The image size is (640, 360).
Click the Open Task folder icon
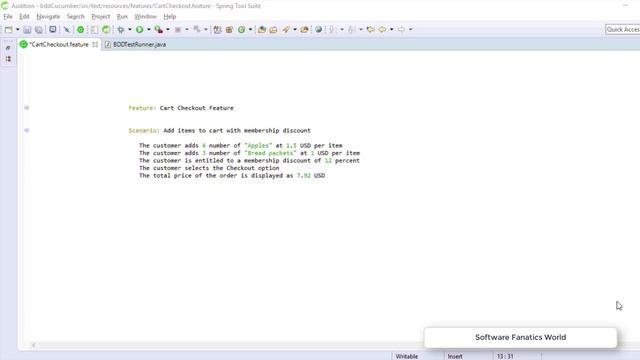273,29
